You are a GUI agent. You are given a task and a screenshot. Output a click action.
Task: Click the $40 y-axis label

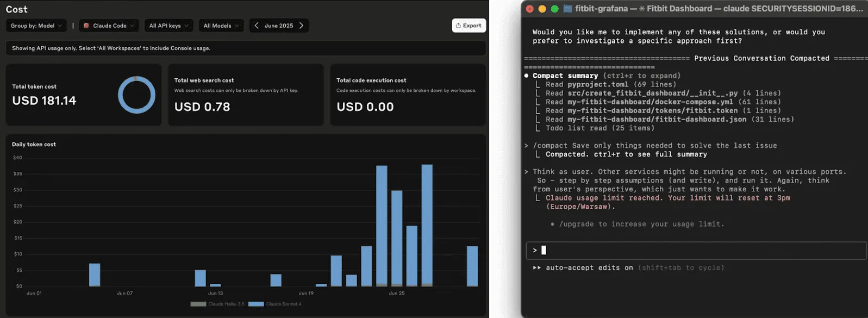[18, 158]
